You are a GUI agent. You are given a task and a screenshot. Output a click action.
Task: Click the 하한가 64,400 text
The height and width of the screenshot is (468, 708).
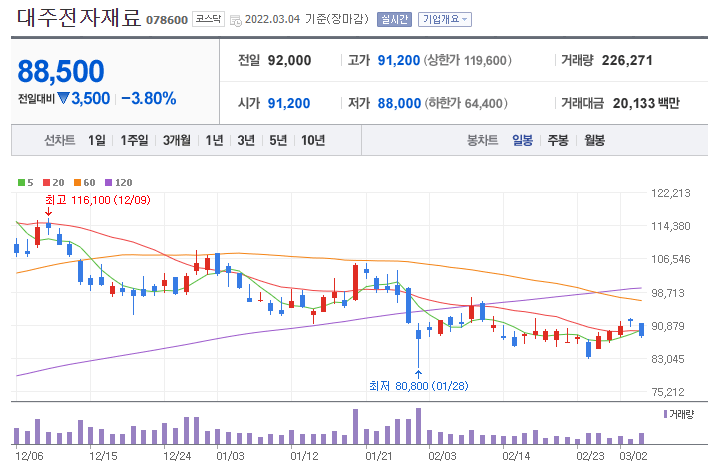point(466,103)
